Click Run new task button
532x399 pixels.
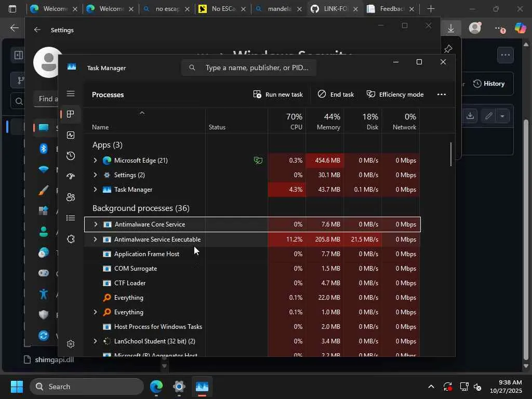click(278, 95)
